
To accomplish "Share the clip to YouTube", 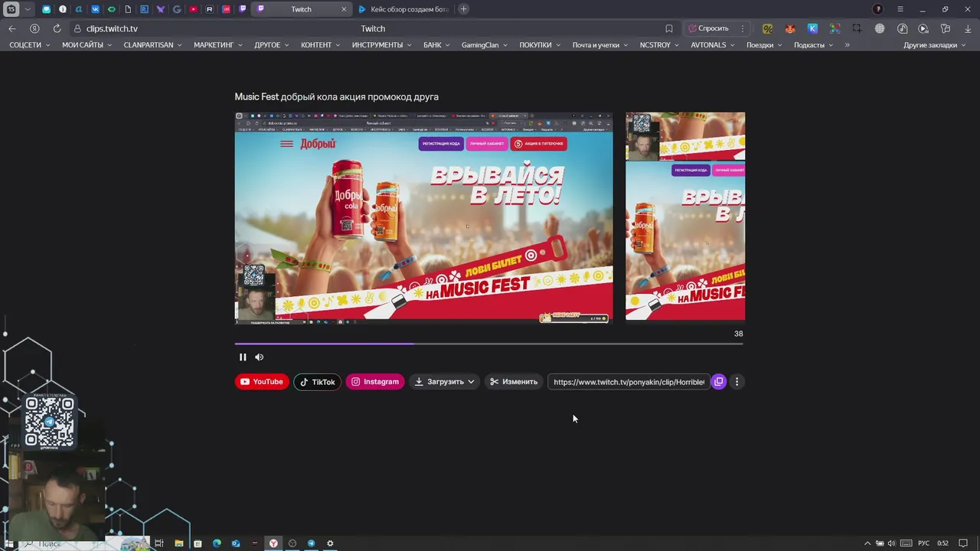I will click(x=262, y=382).
